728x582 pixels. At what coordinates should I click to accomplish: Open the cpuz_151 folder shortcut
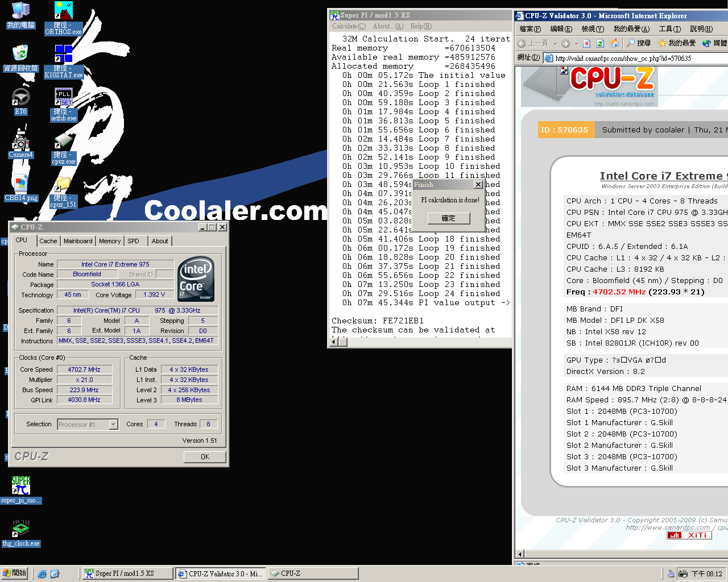coord(64,192)
